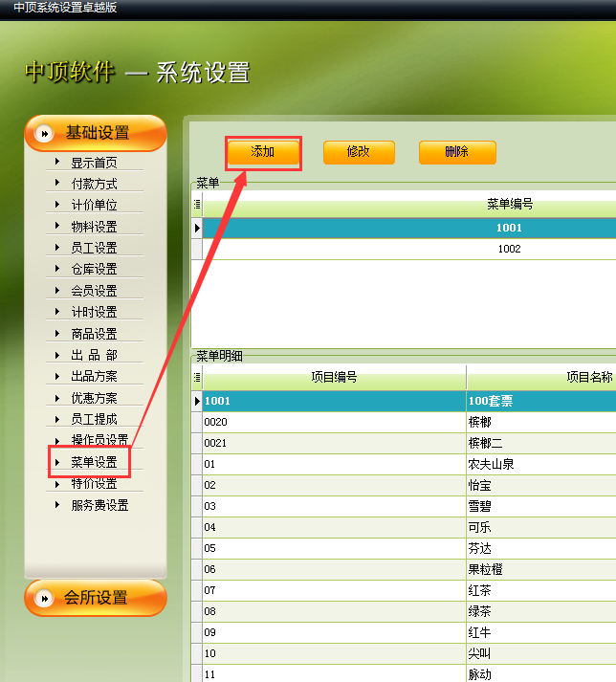Select 商品设置 menu entry
This screenshot has height=682, width=616.
point(94,334)
